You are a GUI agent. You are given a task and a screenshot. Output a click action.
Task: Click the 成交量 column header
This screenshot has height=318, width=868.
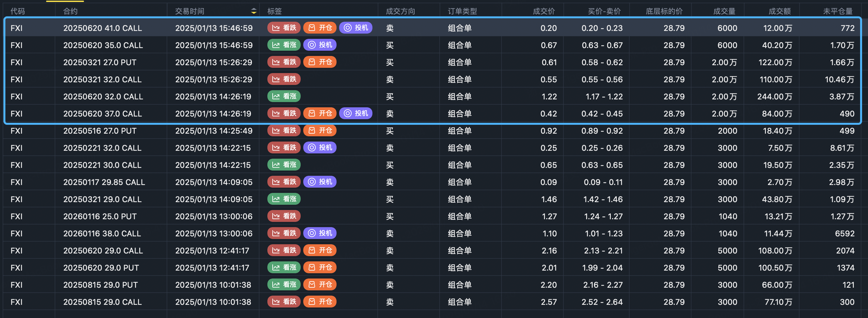pos(724,11)
